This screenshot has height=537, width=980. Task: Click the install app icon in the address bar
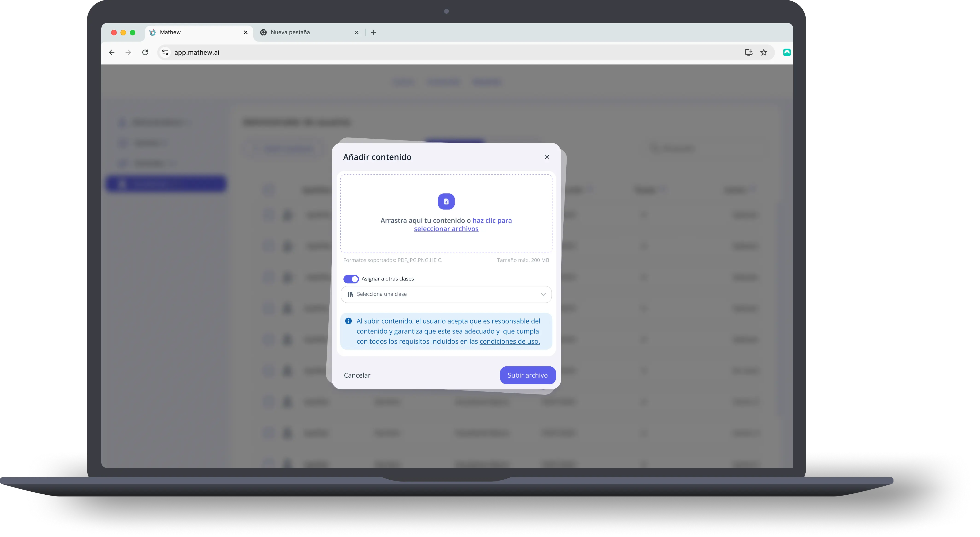coord(748,53)
